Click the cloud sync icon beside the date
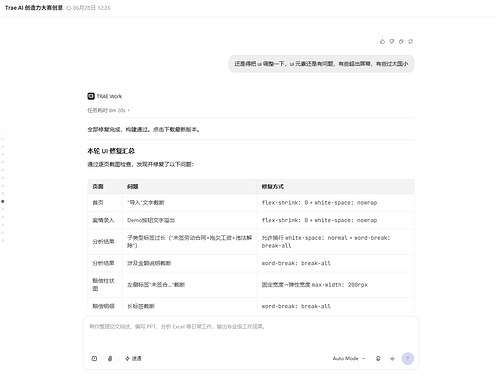 coord(69,8)
